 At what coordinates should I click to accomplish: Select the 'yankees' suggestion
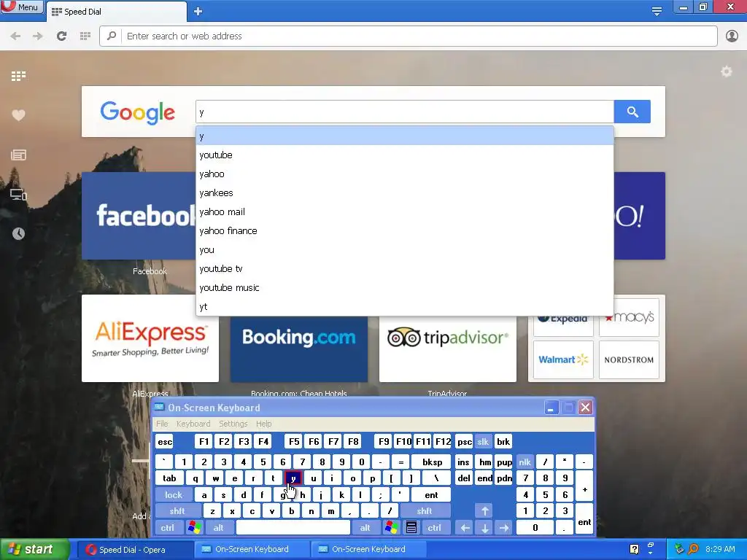pos(404,192)
